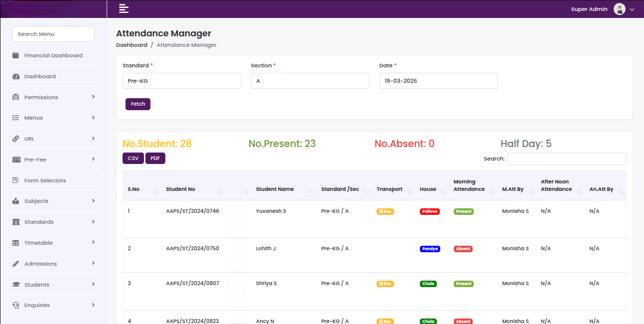644x324 pixels.
Task: Select student number AAPS/ST/2024/0746
Action: [192, 211]
